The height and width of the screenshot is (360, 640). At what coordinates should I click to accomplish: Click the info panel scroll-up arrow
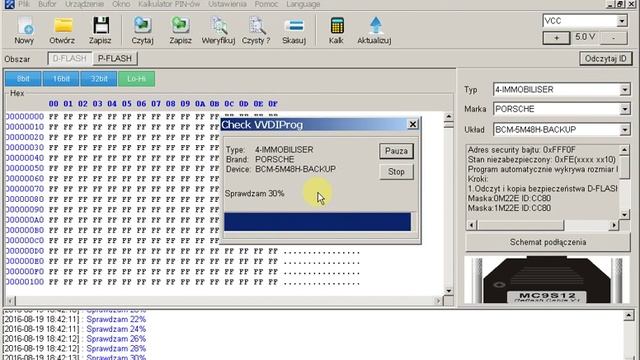point(624,150)
